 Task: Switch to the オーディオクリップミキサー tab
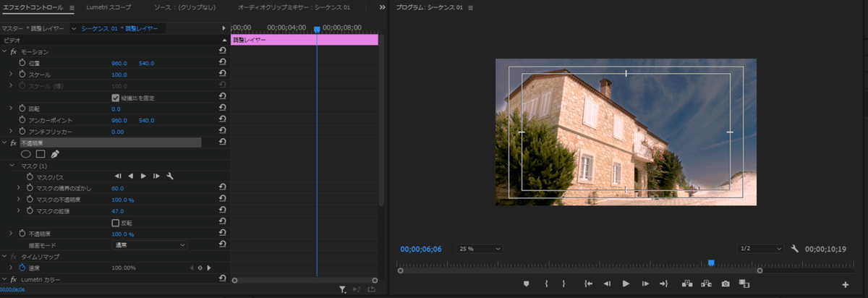294,7
